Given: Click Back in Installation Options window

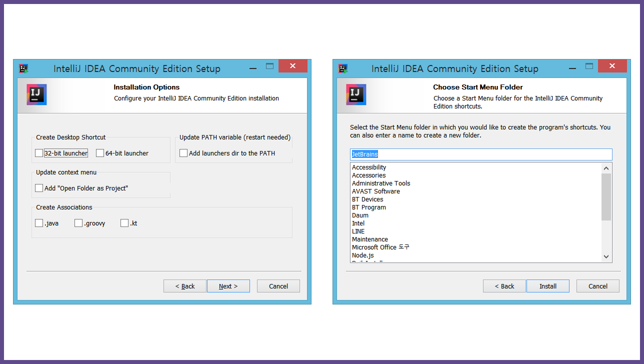Looking at the screenshot, I should (185, 286).
